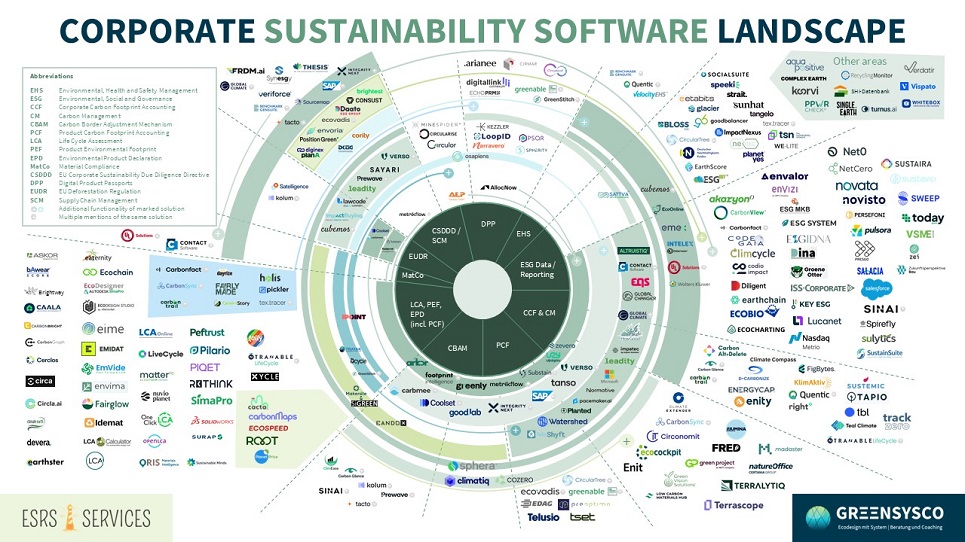Open the Pilario logo
Viewport: 965px width, 542px height.
(210, 351)
